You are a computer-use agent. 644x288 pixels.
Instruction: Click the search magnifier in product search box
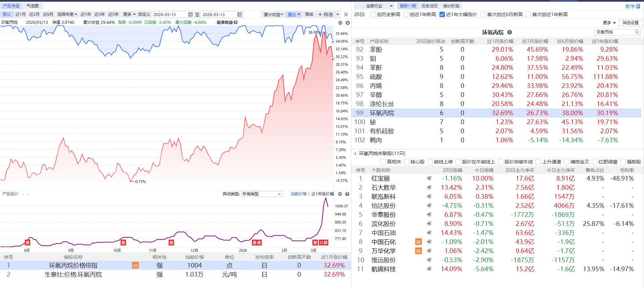pyautogui.click(x=637, y=32)
